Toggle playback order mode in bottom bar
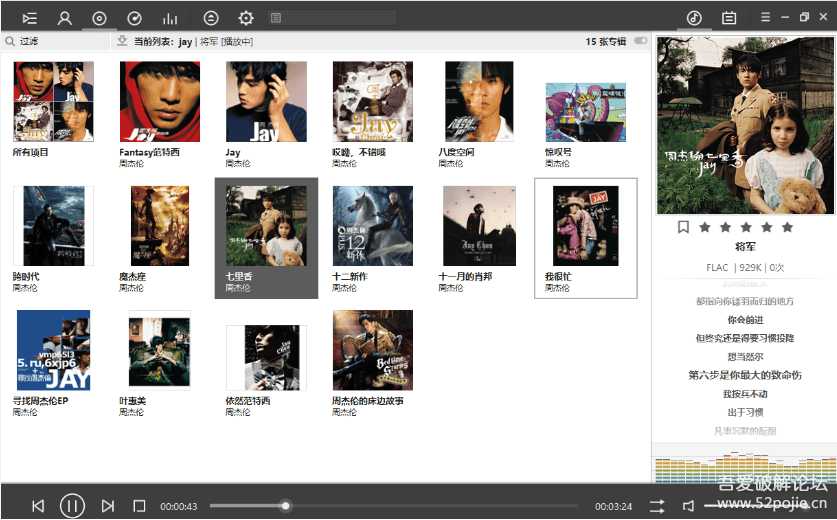The image size is (837, 520). pos(657,506)
